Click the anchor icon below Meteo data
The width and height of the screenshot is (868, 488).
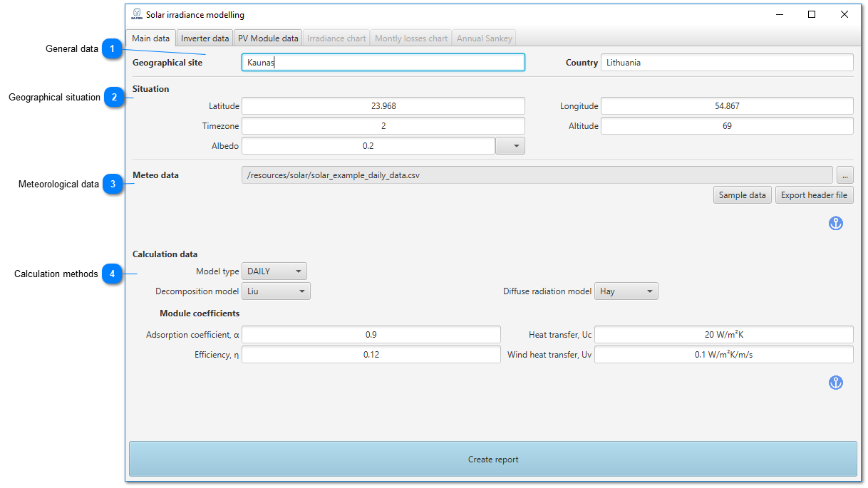[x=836, y=223]
